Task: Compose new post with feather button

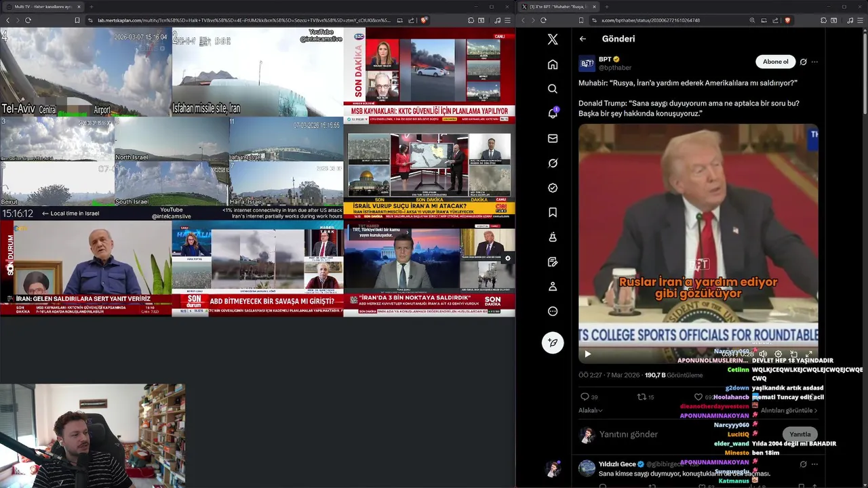Action: click(553, 342)
